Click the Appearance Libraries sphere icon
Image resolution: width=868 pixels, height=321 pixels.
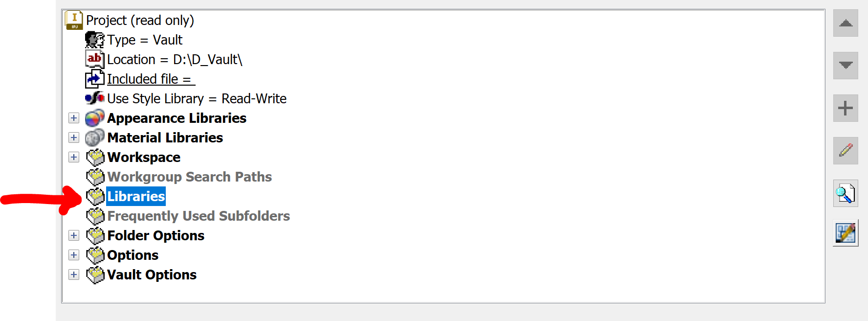(x=95, y=118)
